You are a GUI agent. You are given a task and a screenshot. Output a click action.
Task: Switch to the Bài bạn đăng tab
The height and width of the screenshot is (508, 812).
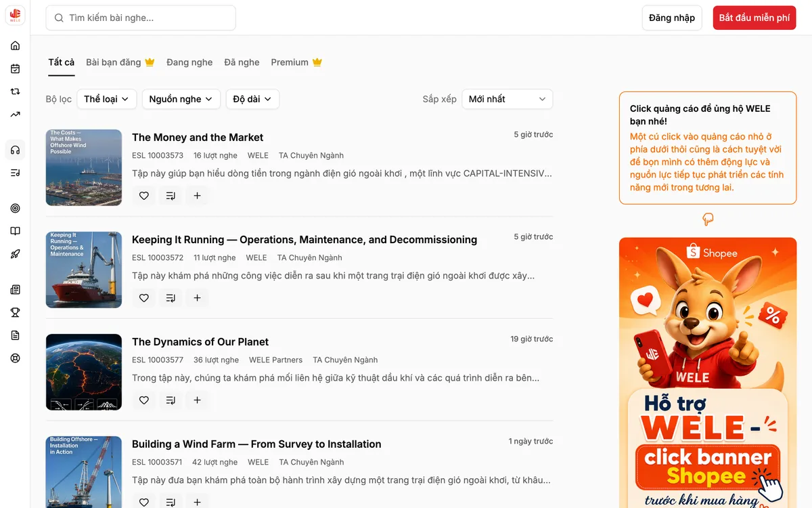pos(120,62)
